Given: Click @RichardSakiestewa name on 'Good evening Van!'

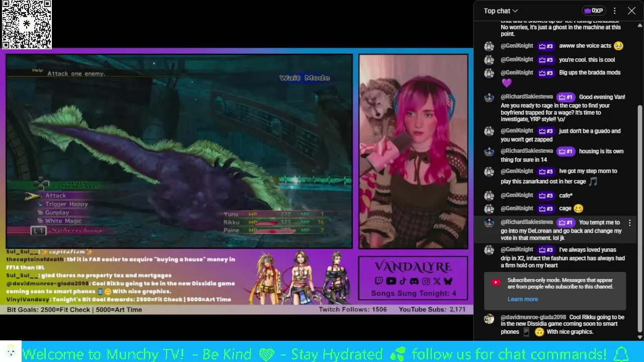Looking at the screenshot, I should [x=527, y=97].
